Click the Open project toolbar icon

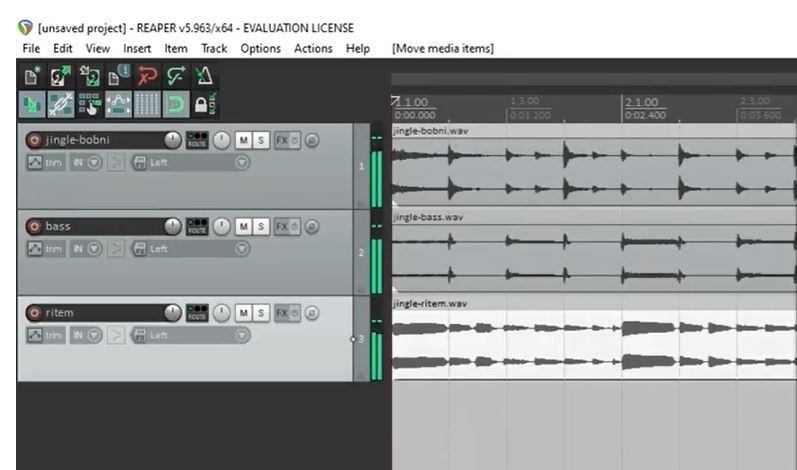coord(60,76)
